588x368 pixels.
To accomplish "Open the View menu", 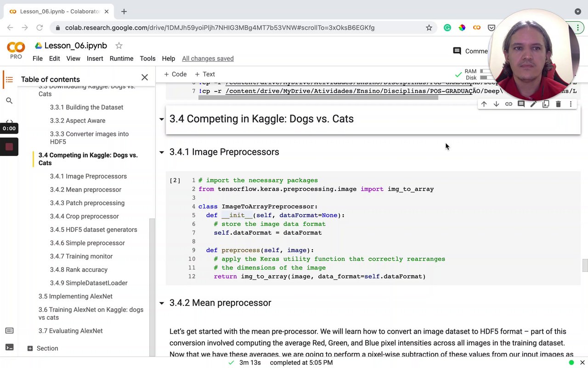I will (x=73, y=58).
